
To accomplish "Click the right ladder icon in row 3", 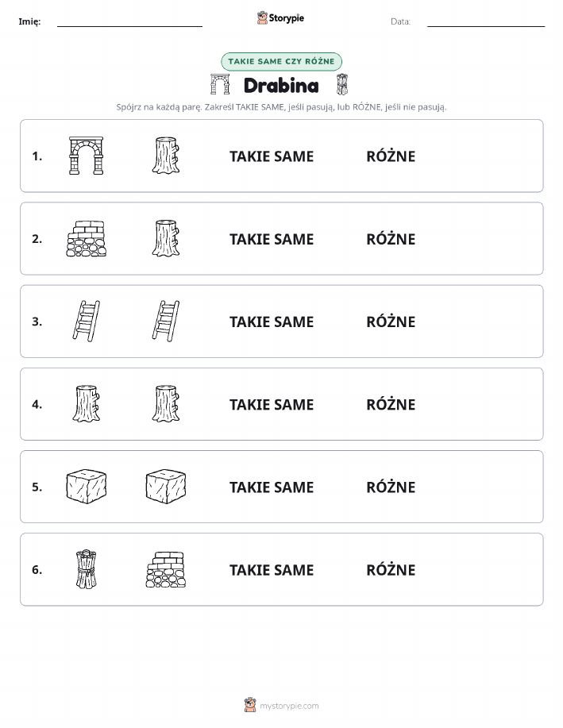I will (x=166, y=322).
